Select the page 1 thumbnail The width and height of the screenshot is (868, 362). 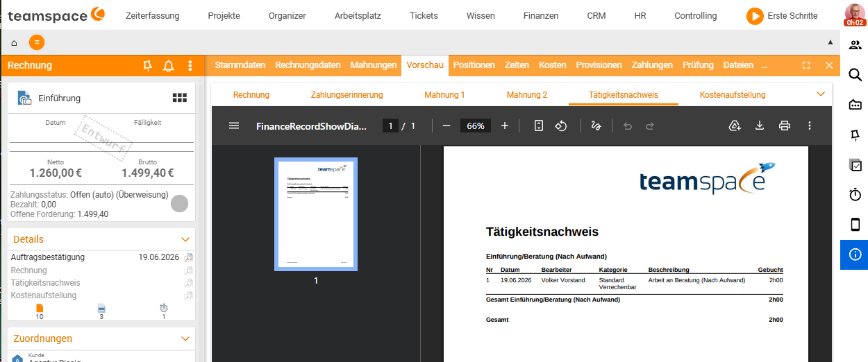point(316,214)
